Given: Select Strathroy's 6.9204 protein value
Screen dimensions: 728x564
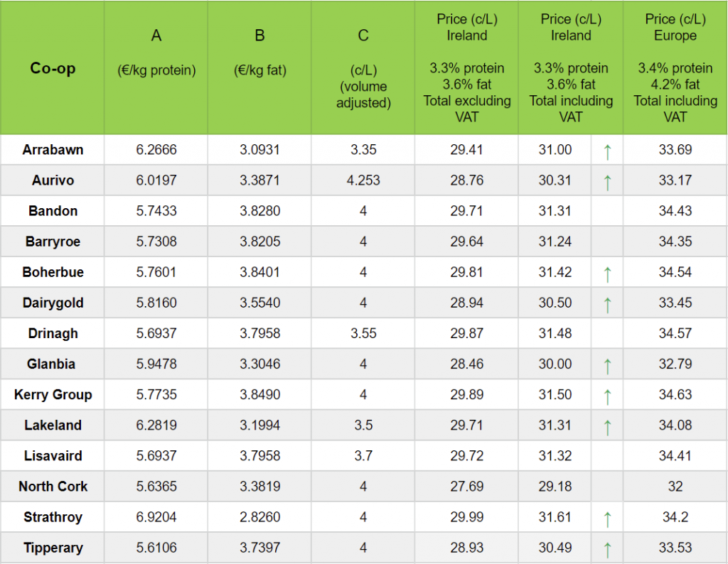Looking at the screenshot, I should 156,517.
